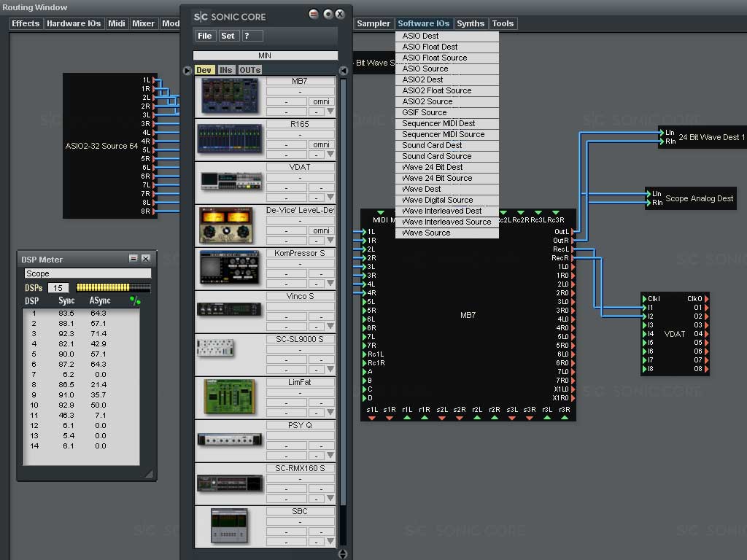Open the MB7 device thumbnail
This screenshot has width=747, height=560.
pos(230,97)
